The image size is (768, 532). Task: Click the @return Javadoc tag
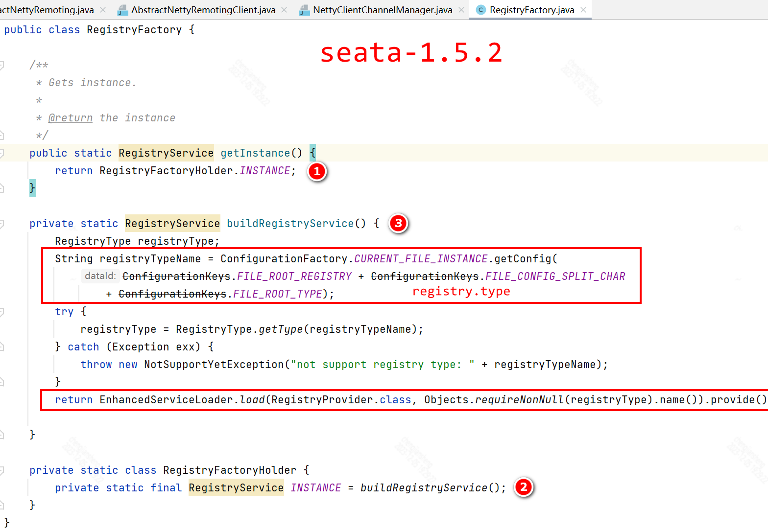(x=71, y=118)
